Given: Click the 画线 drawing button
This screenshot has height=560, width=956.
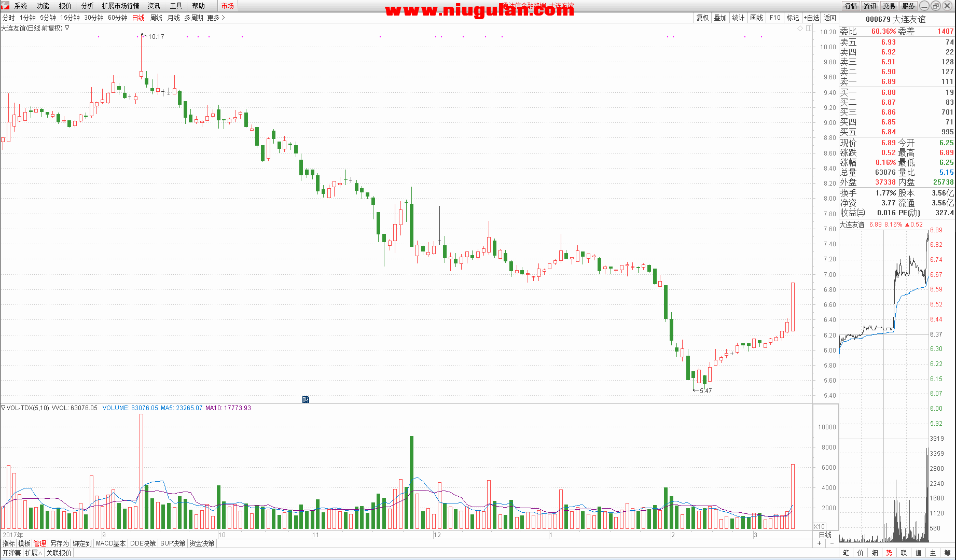Looking at the screenshot, I should click(x=757, y=18).
